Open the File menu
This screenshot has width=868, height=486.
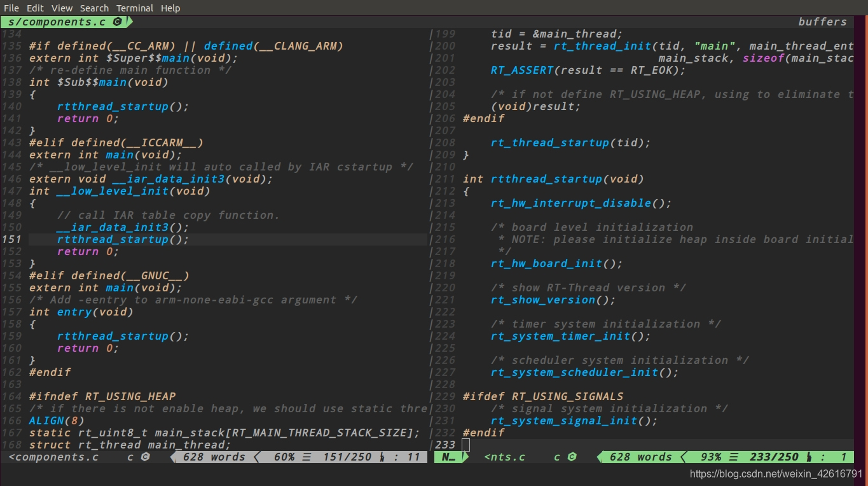coord(11,8)
